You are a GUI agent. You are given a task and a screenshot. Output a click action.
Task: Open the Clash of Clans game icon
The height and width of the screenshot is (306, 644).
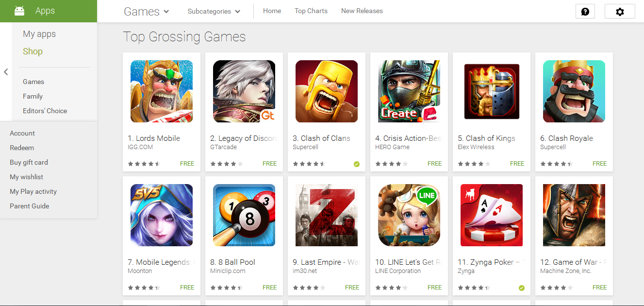327,91
